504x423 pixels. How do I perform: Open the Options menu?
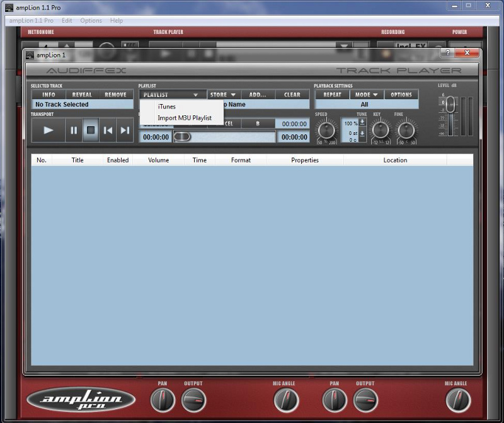[91, 21]
